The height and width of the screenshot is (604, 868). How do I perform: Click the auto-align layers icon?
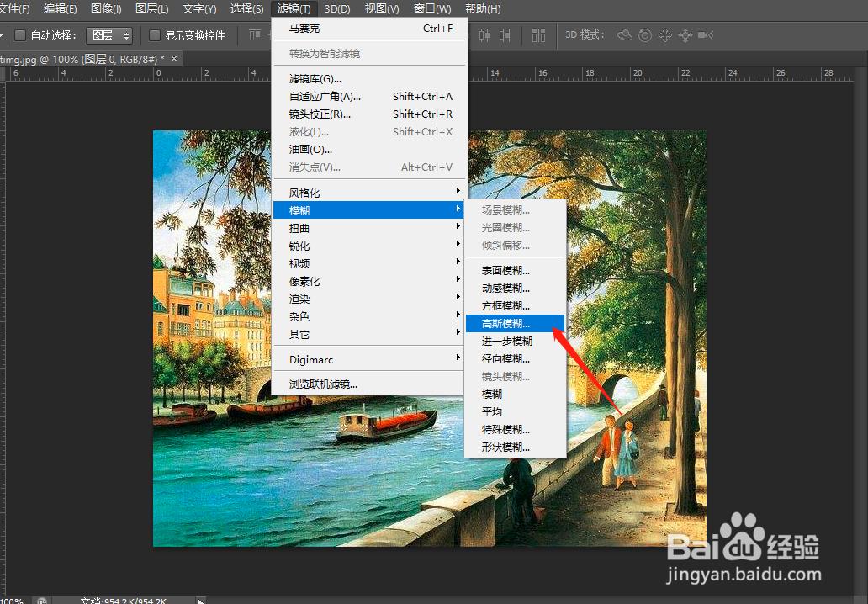[x=538, y=35]
